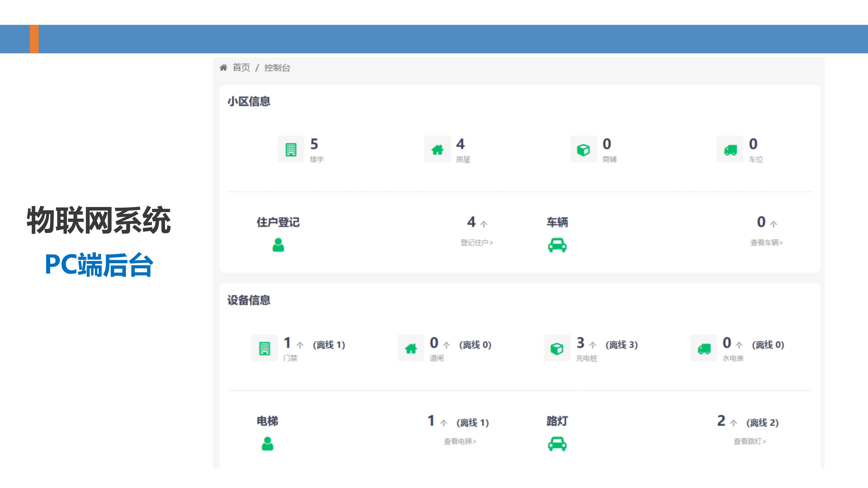Click the 水电表 (离线 0) status text
This screenshot has height=488, width=868.
tap(768, 345)
